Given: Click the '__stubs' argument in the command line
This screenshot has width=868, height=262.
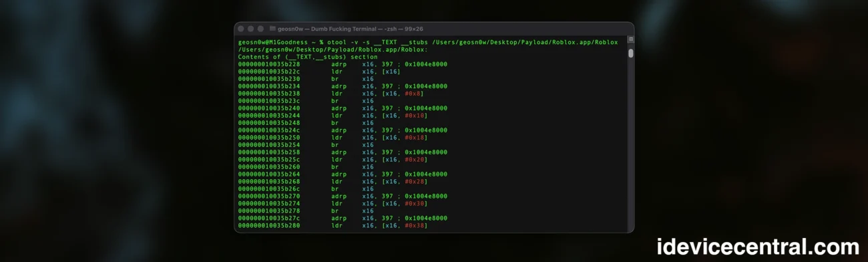Looking at the screenshot, I should (415, 42).
